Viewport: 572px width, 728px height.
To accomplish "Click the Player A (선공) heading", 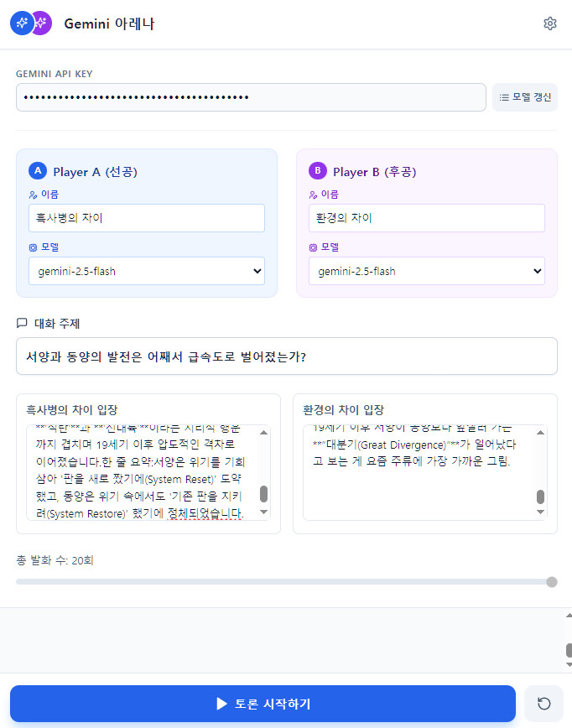I will pos(95,172).
